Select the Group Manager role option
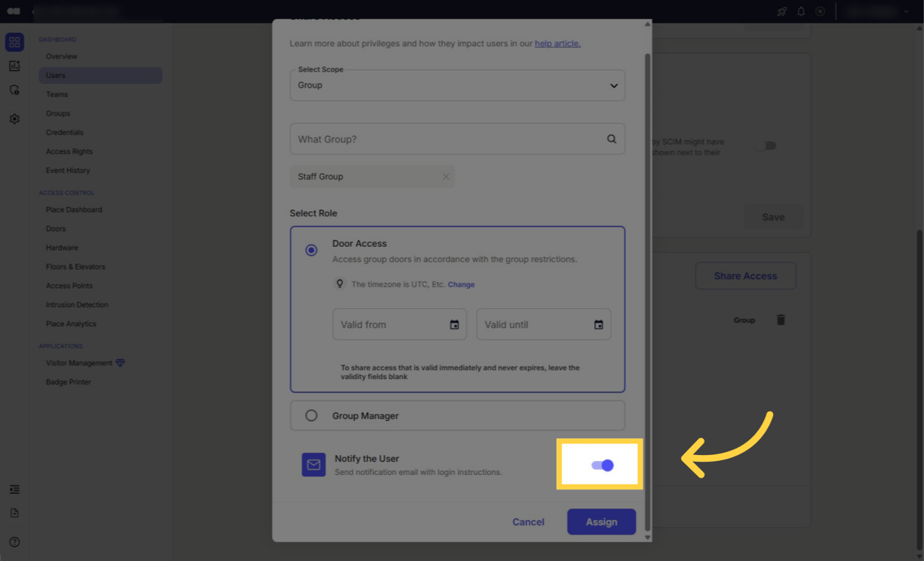This screenshot has height=561, width=924. (x=312, y=415)
